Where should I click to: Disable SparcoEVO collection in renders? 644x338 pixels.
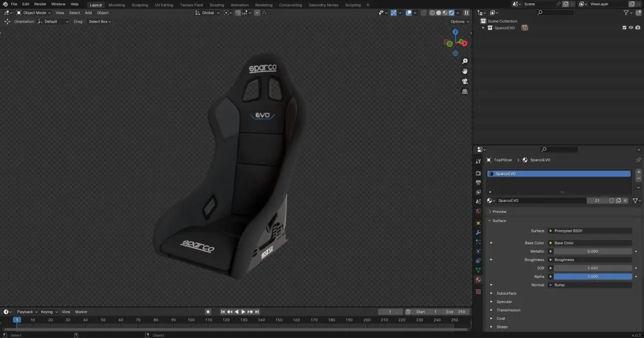point(638,27)
